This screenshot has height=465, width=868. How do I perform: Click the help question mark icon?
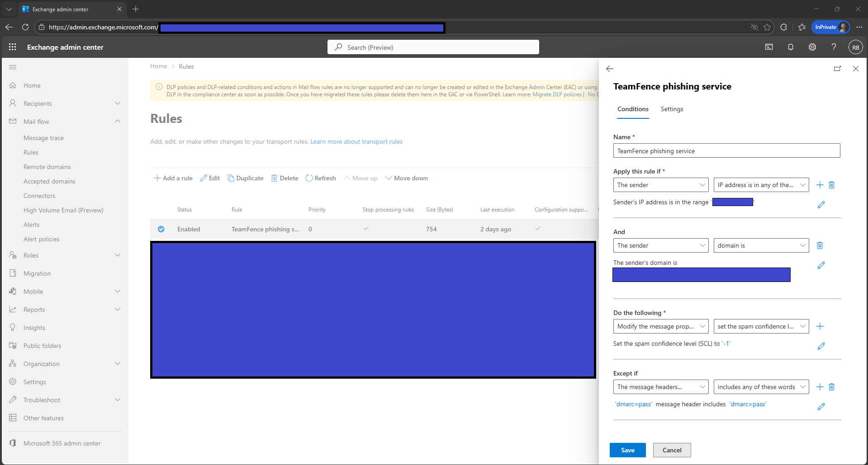point(833,47)
